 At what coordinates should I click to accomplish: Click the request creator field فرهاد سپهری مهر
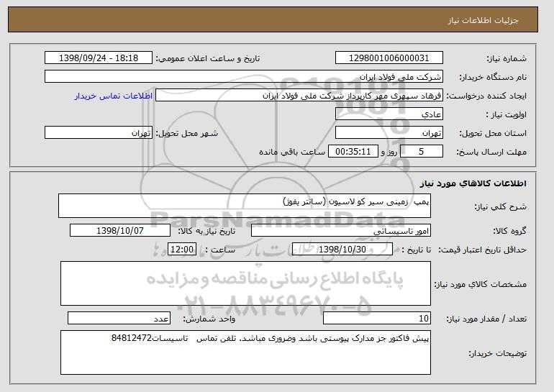click(299, 96)
